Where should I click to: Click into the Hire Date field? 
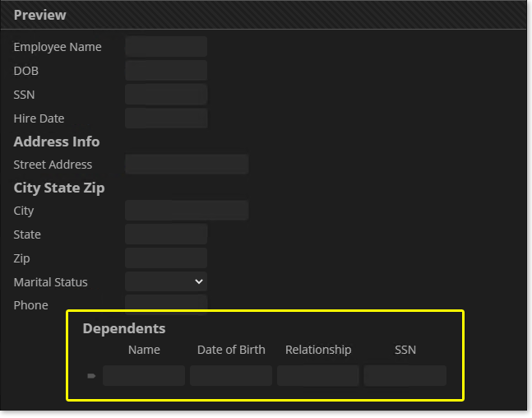tap(166, 118)
